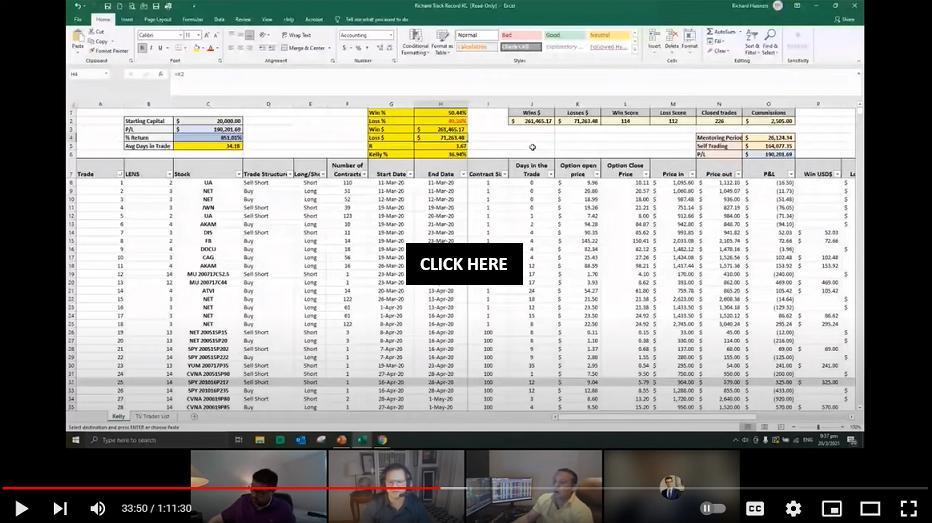Apply the Neutral cell style
The width and height of the screenshot is (932, 523).
tap(609, 35)
